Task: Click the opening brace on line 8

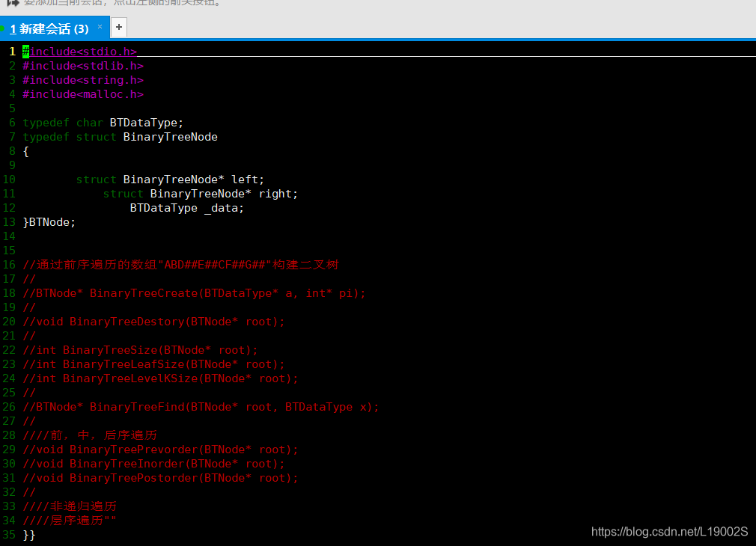Action: 26,151
